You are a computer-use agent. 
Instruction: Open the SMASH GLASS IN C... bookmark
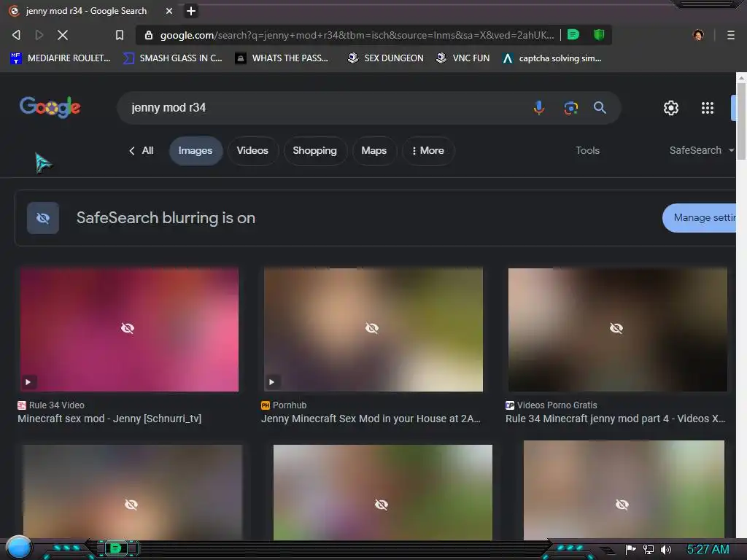point(172,58)
